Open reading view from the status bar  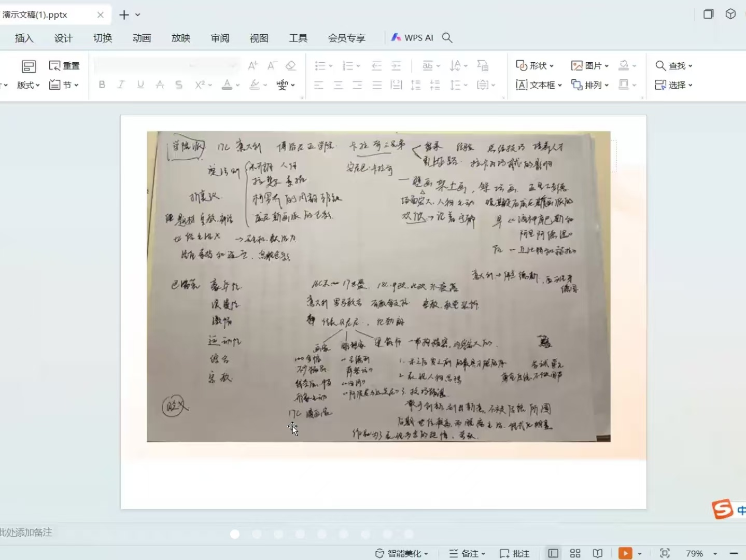[x=598, y=553]
